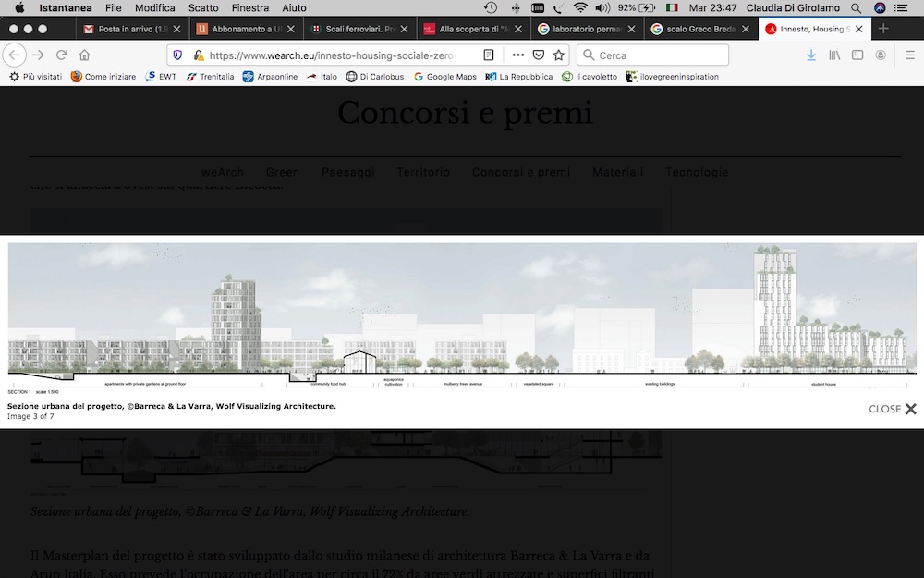The height and width of the screenshot is (578, 924).
Task: Open the File menu
Action: pyautogui.click(x=113, y=7)
